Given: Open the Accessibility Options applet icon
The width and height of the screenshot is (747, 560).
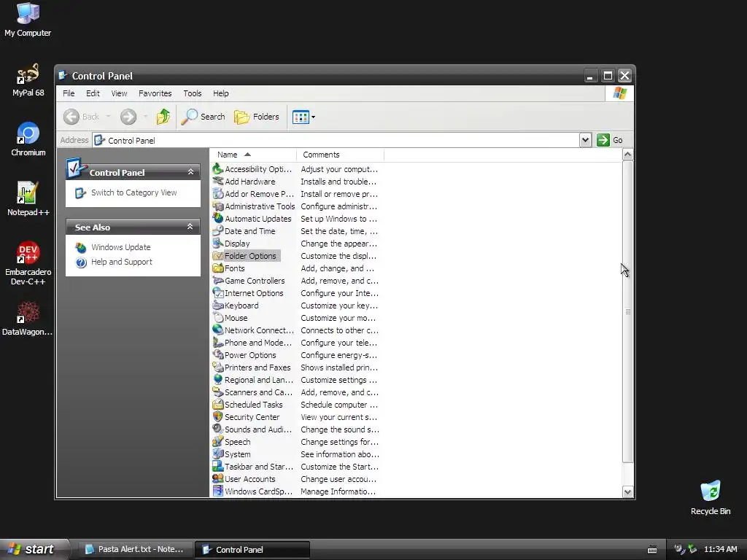Looking at the screenshot, I should tap(217, 169).
